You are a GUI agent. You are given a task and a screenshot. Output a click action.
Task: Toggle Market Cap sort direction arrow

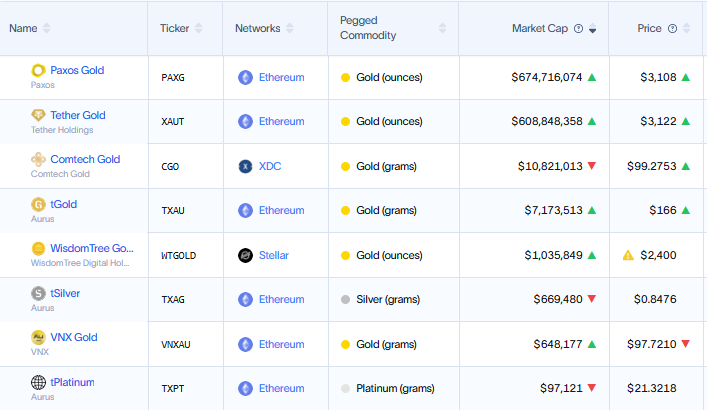[592, 29]
